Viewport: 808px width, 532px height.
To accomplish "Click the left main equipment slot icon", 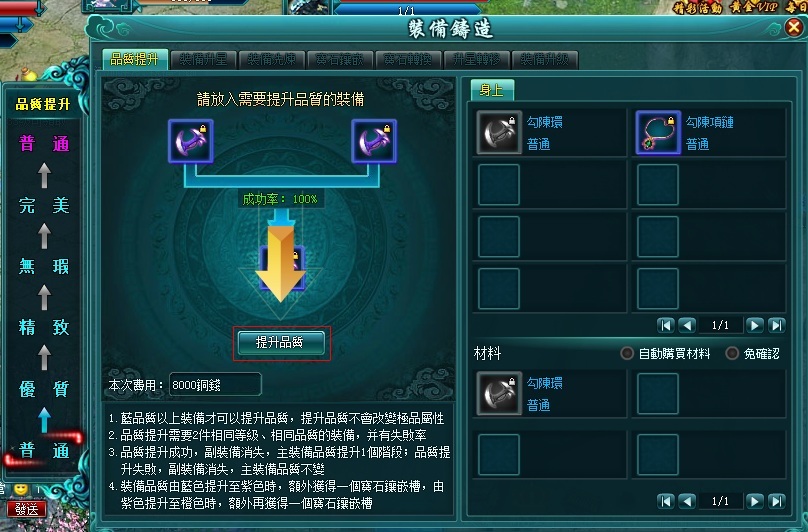I will pyautogui.click(x=191, y=141).
